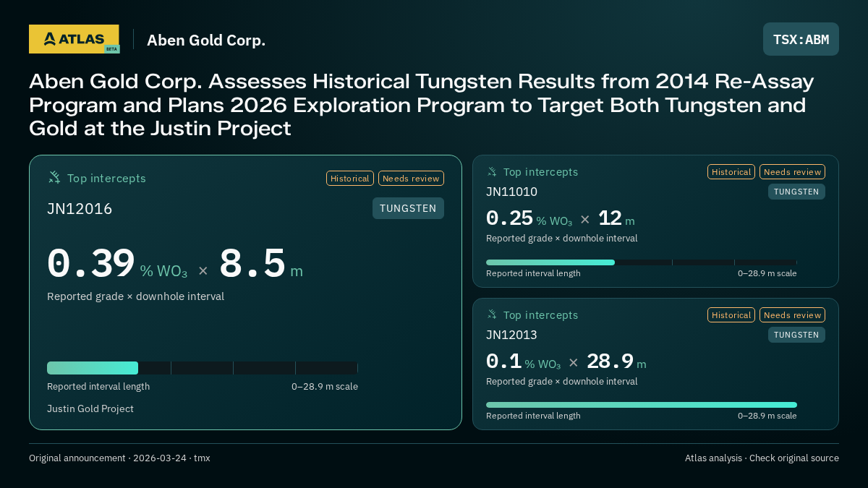Click Top intercepts heading in JN11010 card
Viewport: 868px width, 488px height.
(540, 172)
